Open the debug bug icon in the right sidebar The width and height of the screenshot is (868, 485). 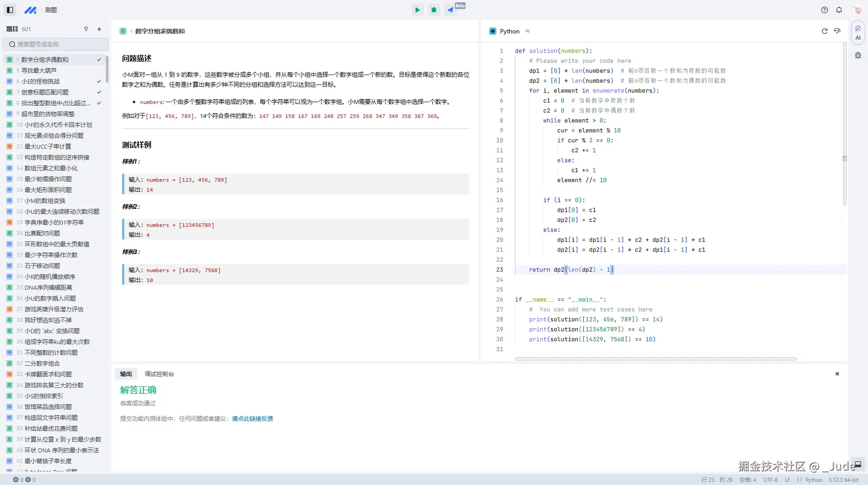pyautogui.click(x=858, y=55)
